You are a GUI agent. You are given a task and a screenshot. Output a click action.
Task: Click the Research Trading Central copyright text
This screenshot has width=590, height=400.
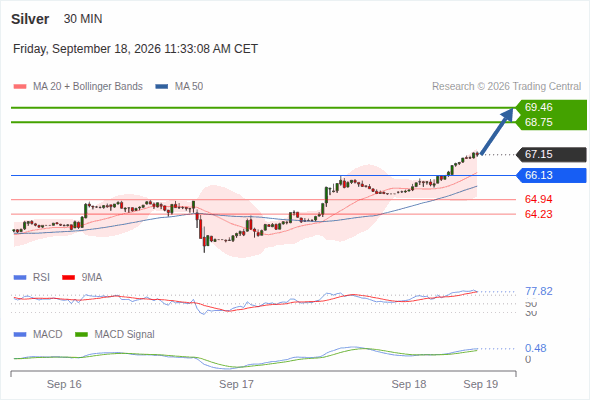click(506, 87)
